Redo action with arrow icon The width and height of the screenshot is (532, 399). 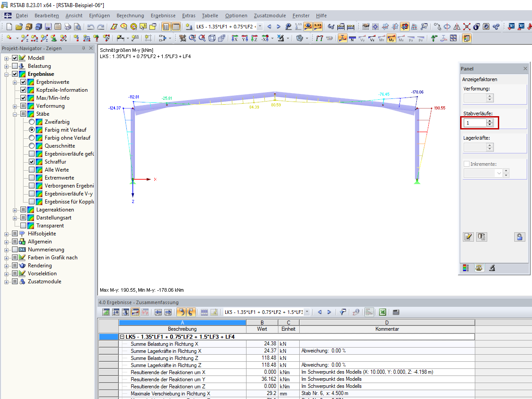100,27
